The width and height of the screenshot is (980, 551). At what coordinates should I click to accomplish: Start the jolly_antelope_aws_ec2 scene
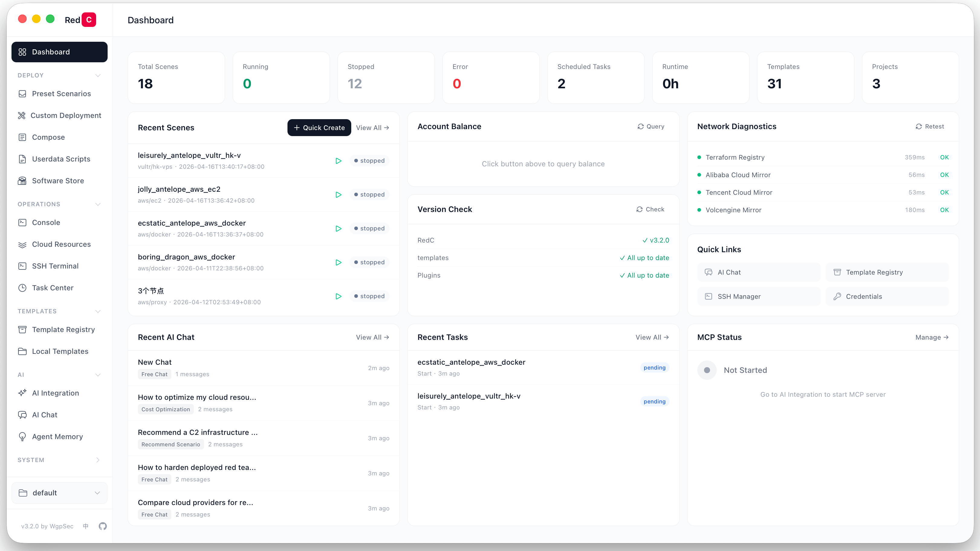[x=338, y=194]
